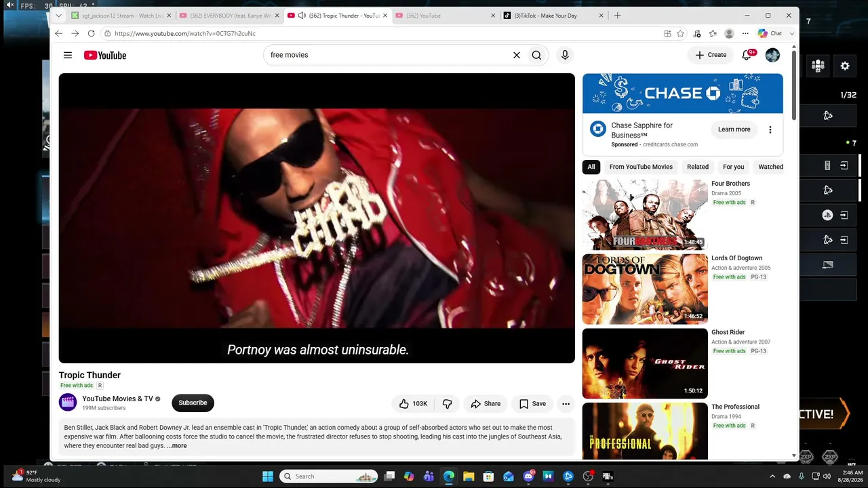Open the Ghost Rider movie title
This screenshot has height=488, width=868.
coord(728,333)
